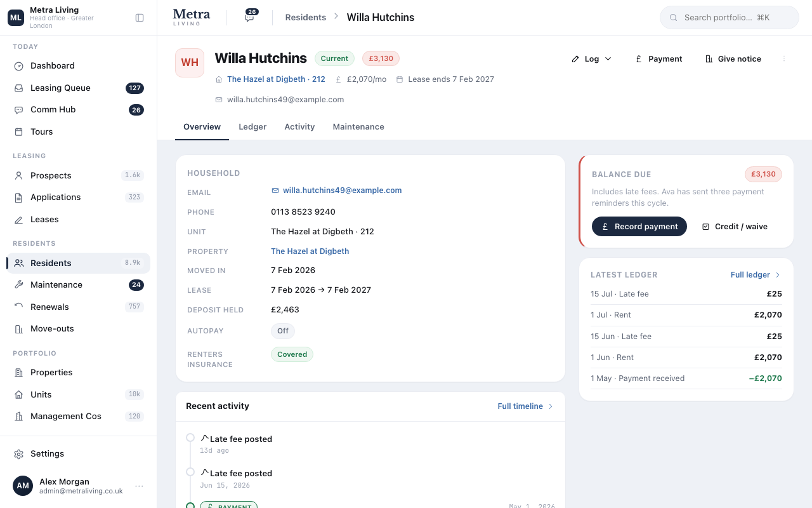Click the deposit held £2,463 value
The image size is (812, 508).
(285, 310)
